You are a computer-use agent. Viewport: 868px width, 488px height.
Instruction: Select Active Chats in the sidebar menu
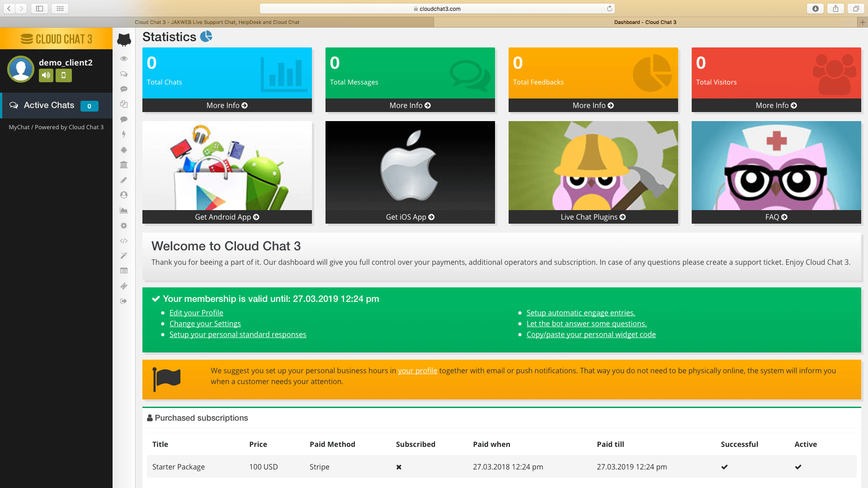(x=49, y=105)
